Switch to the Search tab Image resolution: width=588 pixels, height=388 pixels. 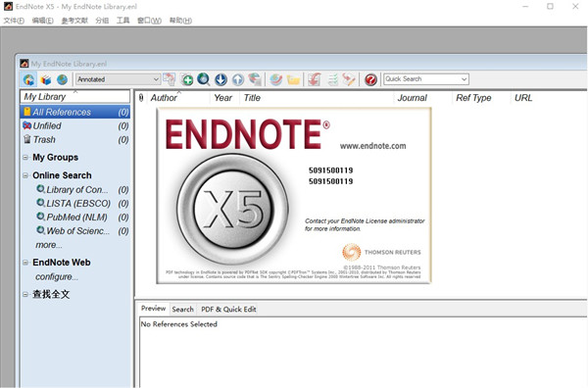pyautogui.click(x=182, y=310)
